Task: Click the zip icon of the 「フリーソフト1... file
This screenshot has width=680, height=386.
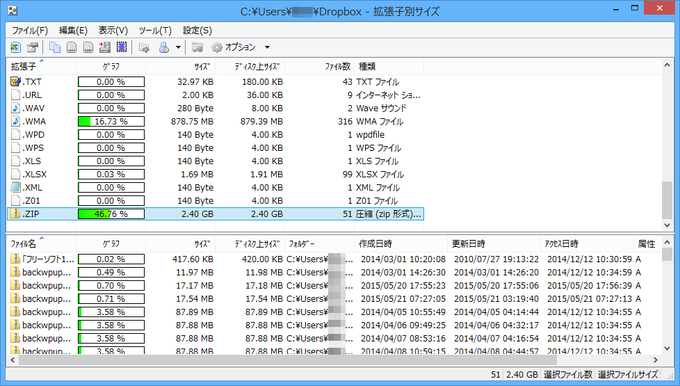Action: click(16, 259)
